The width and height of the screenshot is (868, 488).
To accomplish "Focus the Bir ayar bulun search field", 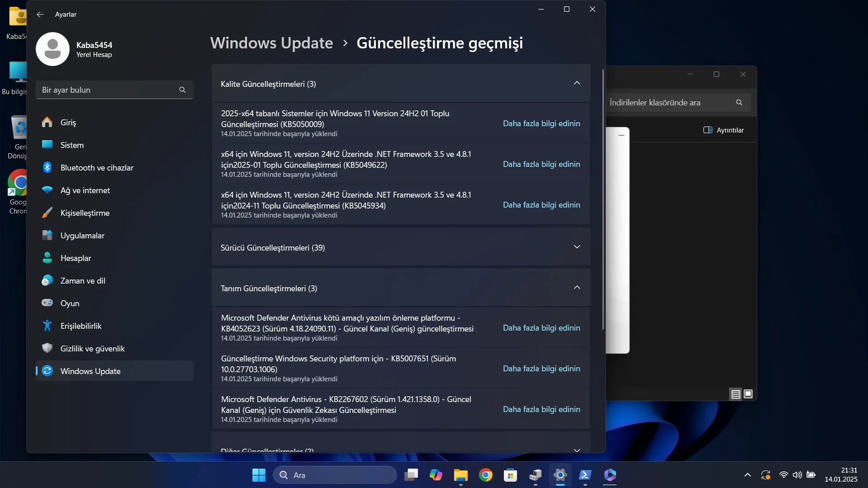I will 114,90.
